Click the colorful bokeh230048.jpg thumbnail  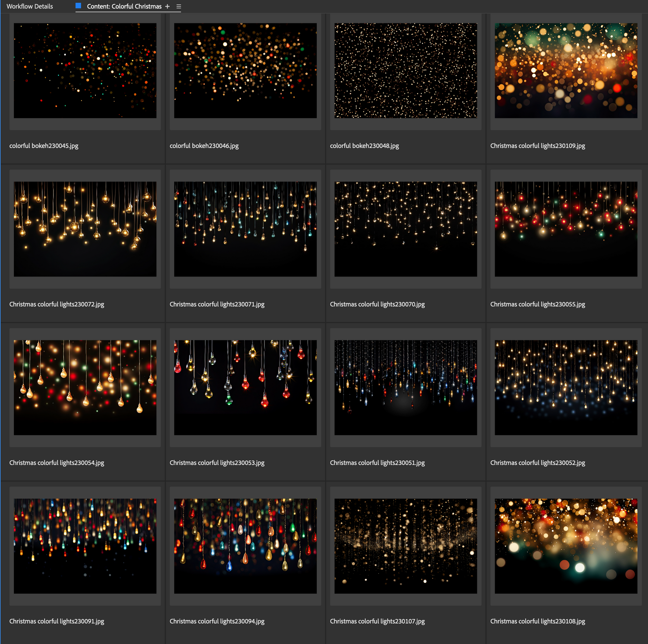tap(406, 71)
